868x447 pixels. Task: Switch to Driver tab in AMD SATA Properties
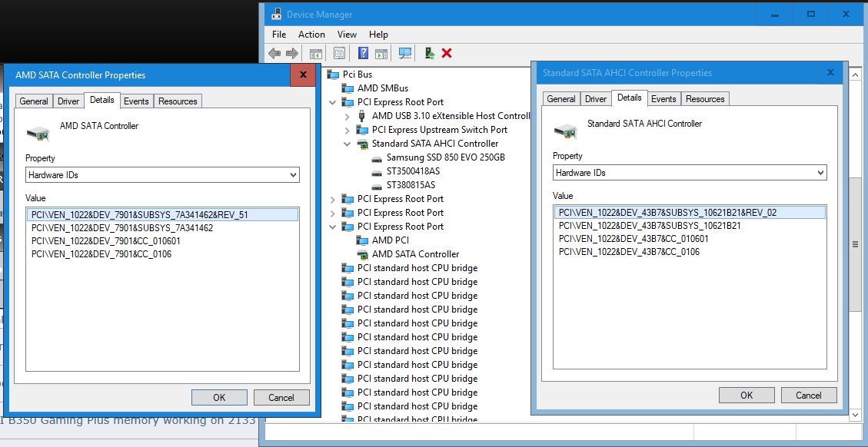click(68, 101)
